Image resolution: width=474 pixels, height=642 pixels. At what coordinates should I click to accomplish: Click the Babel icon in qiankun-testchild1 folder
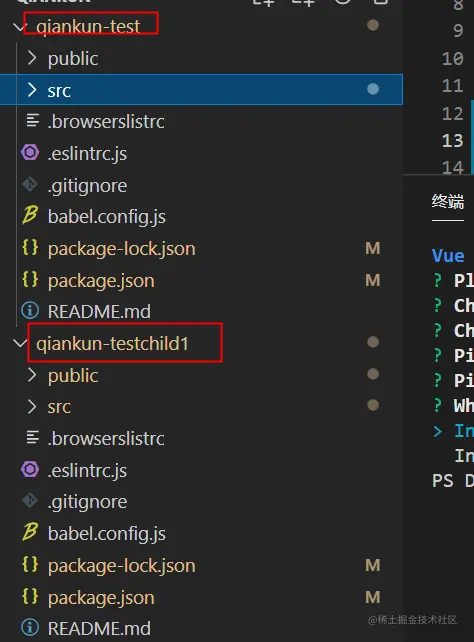click(30, 532)
